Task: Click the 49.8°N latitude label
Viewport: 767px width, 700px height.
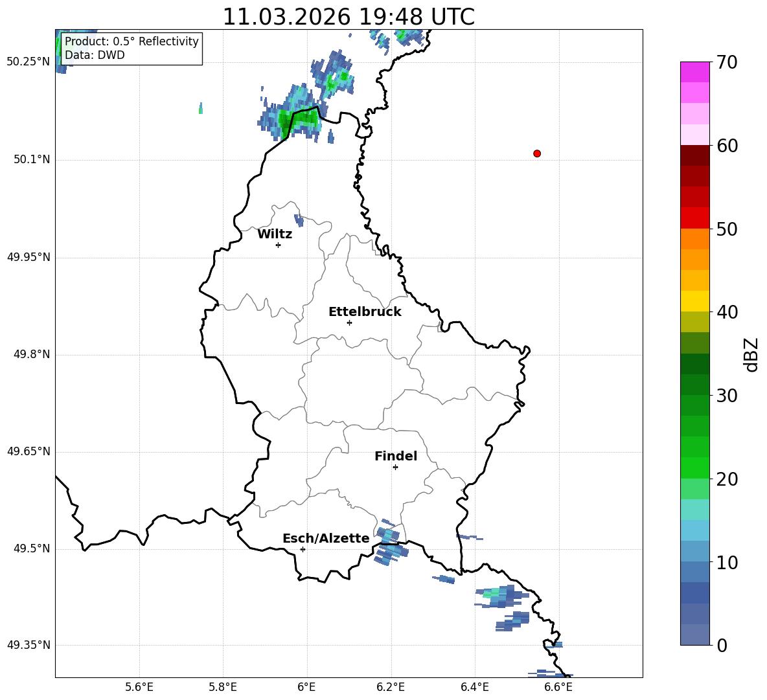Action: (32, 354)
